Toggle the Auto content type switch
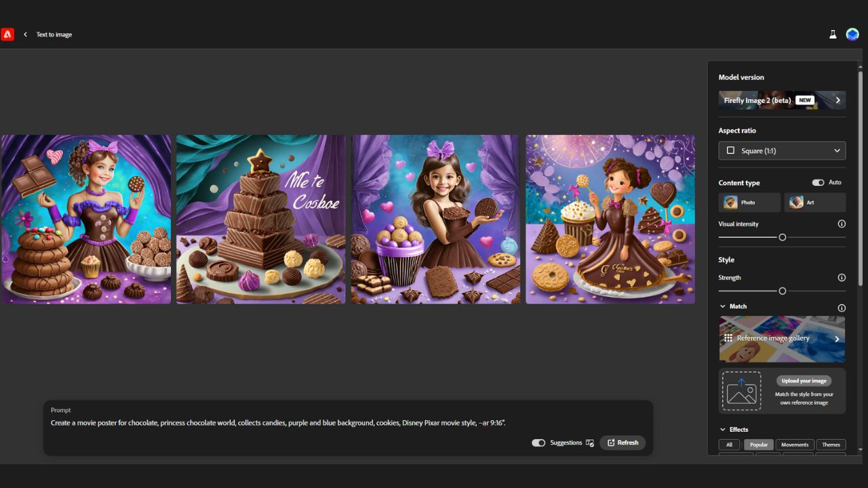The width and height of the screenshot is (868, 488). point(818,182)
